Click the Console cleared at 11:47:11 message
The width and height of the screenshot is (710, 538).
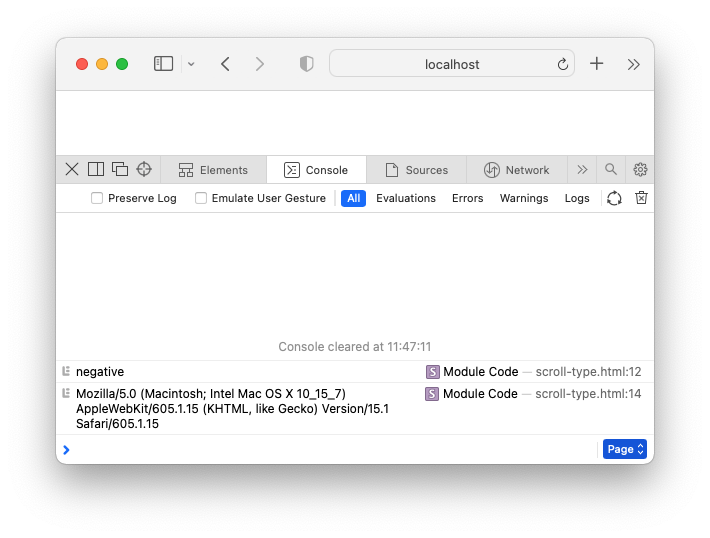click(355, 346)
